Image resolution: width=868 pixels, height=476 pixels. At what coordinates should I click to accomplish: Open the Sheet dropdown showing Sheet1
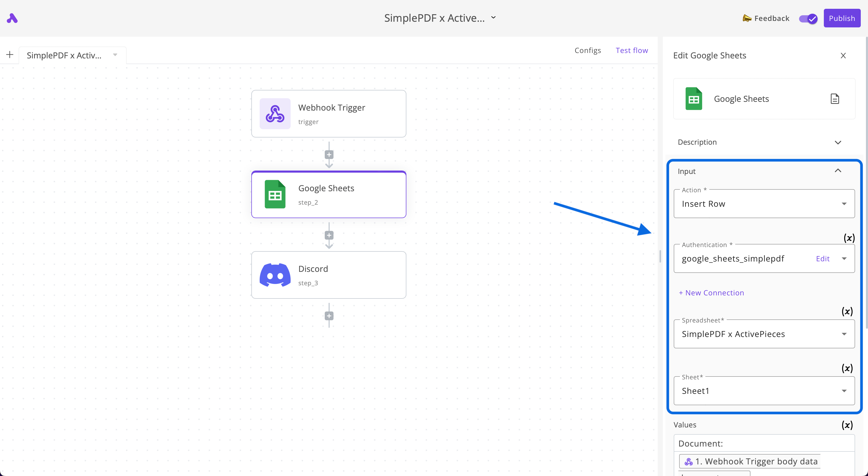click(764, 391)
